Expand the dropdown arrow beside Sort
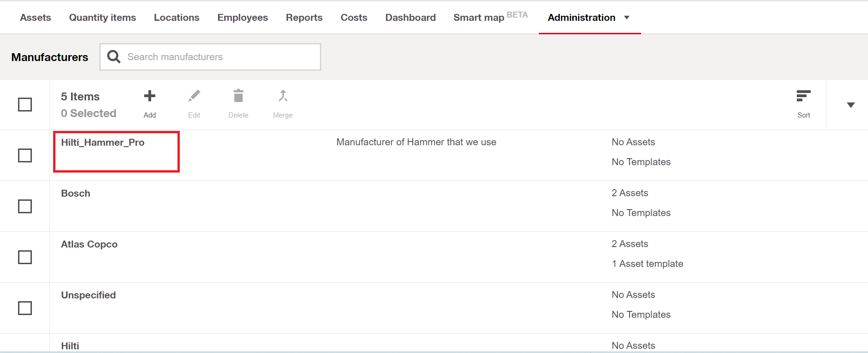Image resolution: width=868 pixels, height=353 pixels. click(x=851, y=105)
